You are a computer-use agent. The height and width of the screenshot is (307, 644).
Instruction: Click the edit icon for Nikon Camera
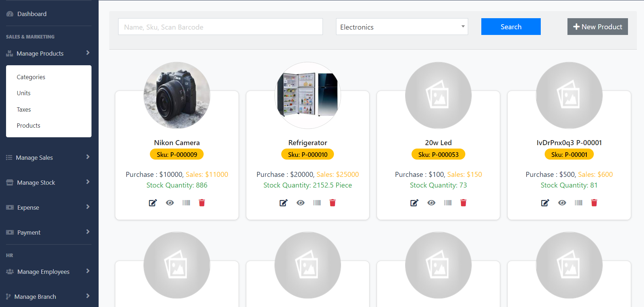click(153, 203)
